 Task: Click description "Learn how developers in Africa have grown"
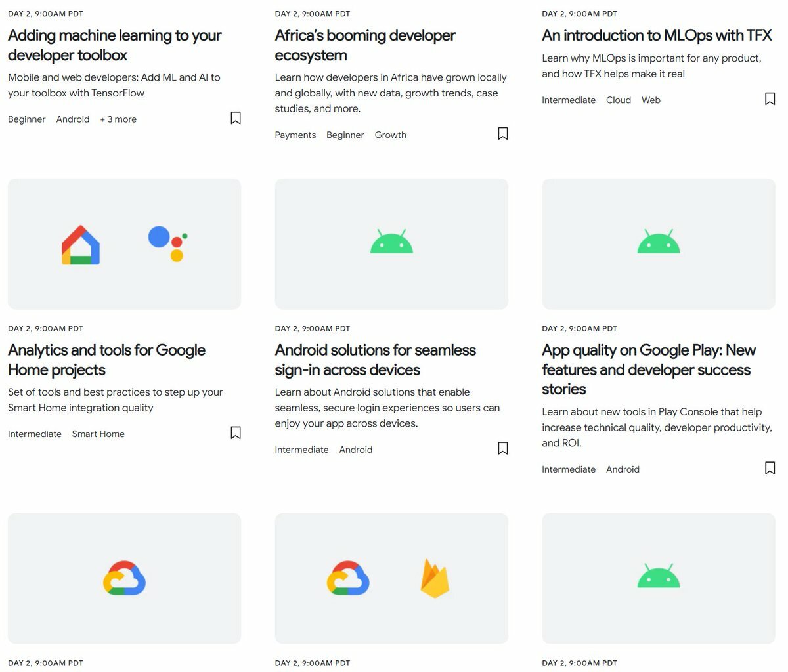(391, 93)
